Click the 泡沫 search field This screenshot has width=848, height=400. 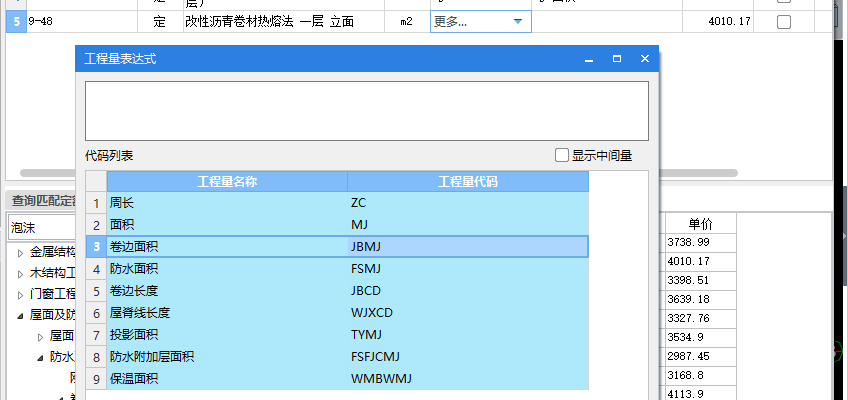(x=42, y=228)
